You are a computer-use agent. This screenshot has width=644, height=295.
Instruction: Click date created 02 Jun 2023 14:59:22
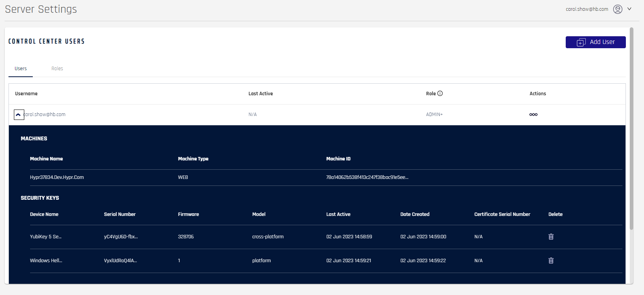point(423,261)
